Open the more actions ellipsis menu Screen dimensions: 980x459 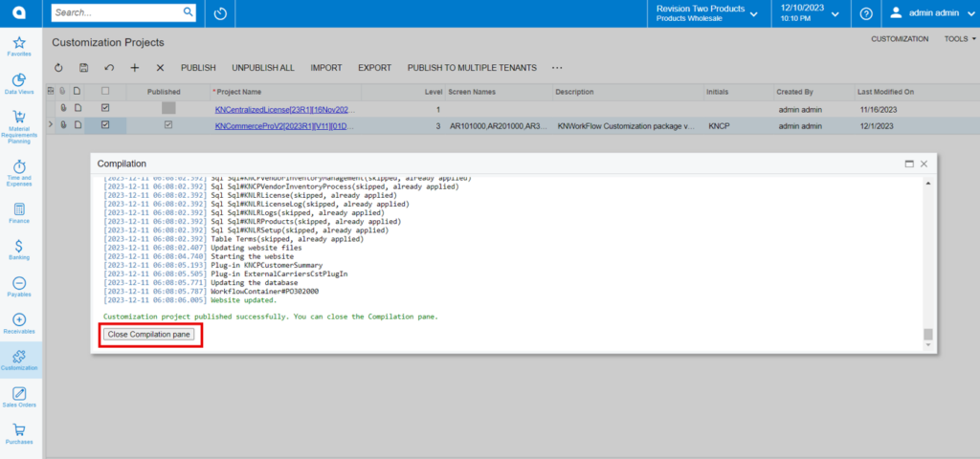[x=558, y=68]
